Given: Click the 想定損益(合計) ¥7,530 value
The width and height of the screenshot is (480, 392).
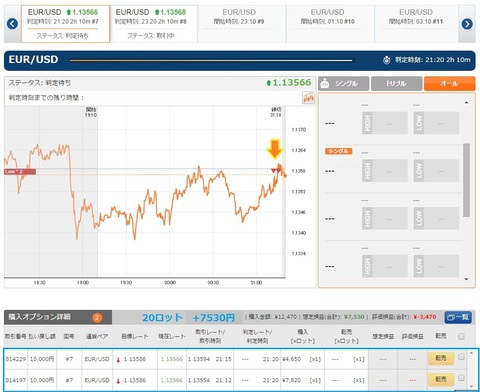Looking at the screenshot, I should [x=354, y=317].
